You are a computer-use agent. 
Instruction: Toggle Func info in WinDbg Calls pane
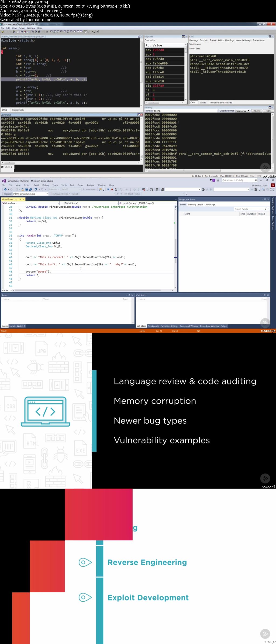(x=204, y=40)
